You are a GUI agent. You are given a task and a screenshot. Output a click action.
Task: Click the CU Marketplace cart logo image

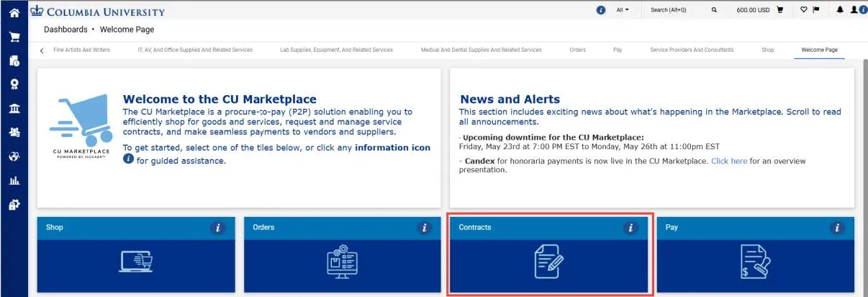click(x=81, y=125)
